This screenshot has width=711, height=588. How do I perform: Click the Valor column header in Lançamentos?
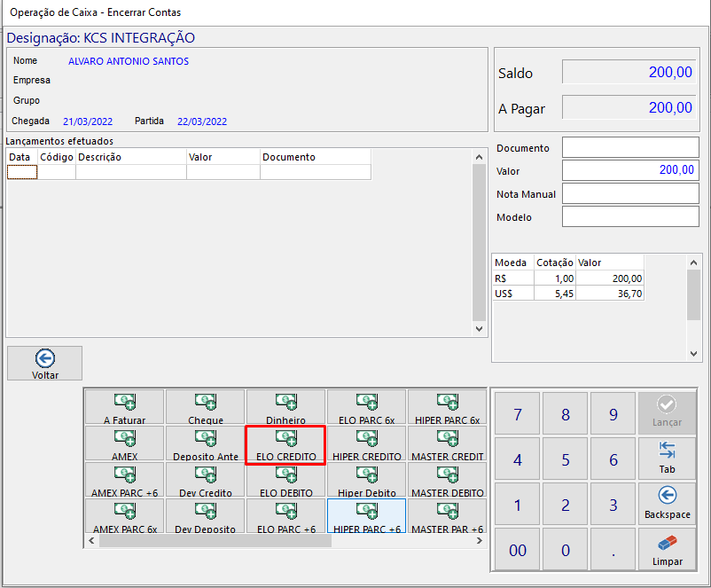pyautogui.click(x=223, y=157)
